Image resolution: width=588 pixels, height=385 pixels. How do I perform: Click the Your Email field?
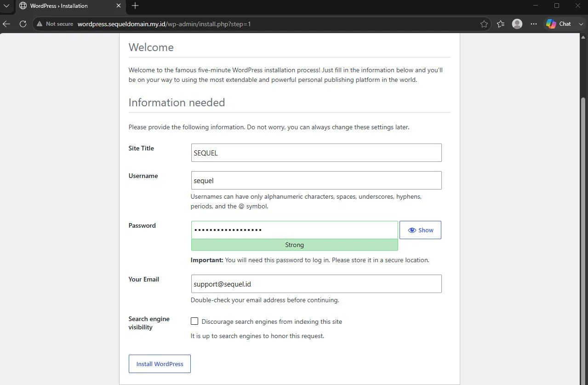coord(316,284)
